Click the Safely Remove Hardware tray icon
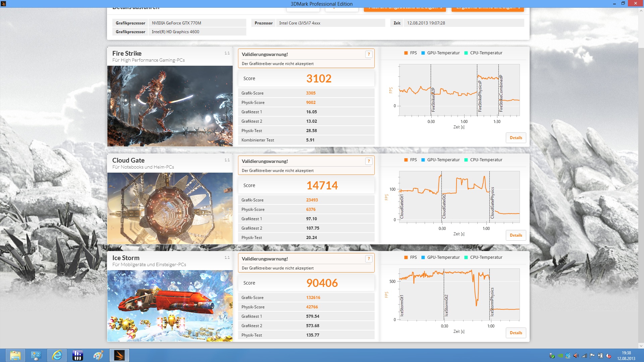The width and height of the screenshot is (644, 362). click(x=552, y=356)
